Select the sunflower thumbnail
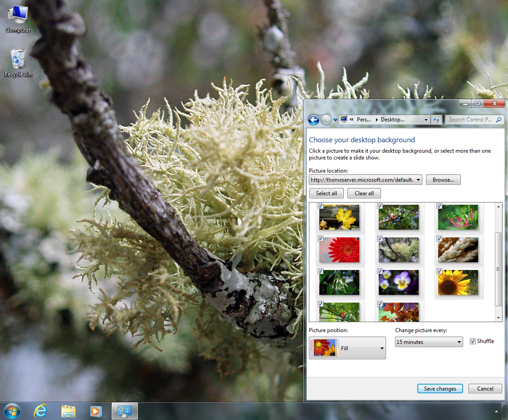 coord(458,282)
